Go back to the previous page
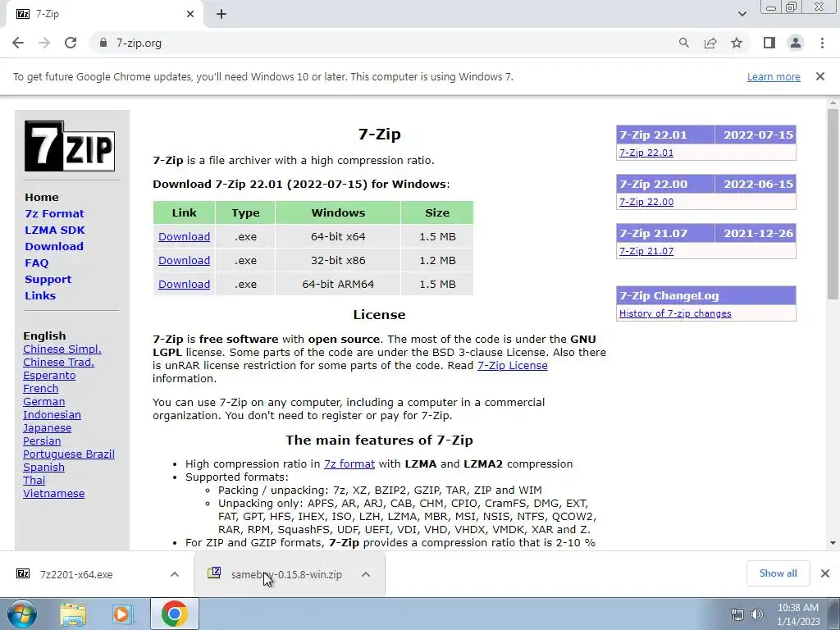 tap(18, 43)
